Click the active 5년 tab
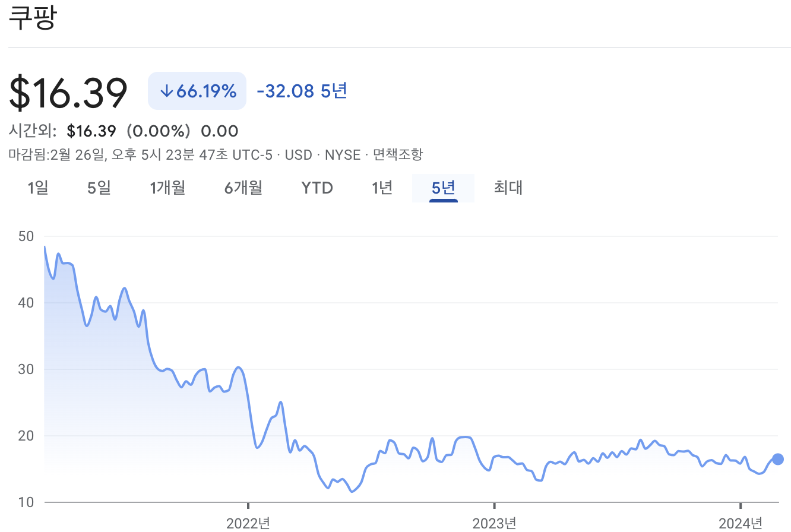This screenshot has width=791, height=532. click(443, 188)
